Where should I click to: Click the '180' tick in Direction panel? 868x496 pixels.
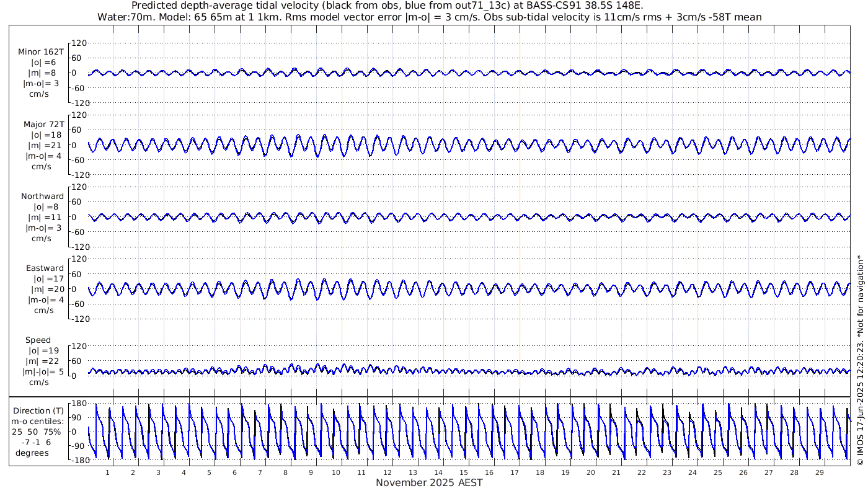pos(78,404)
